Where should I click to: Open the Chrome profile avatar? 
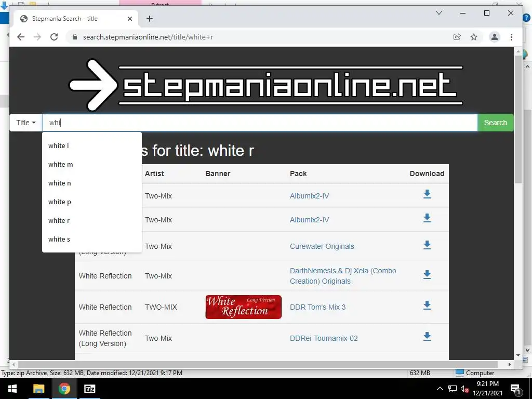click(495, 37)
